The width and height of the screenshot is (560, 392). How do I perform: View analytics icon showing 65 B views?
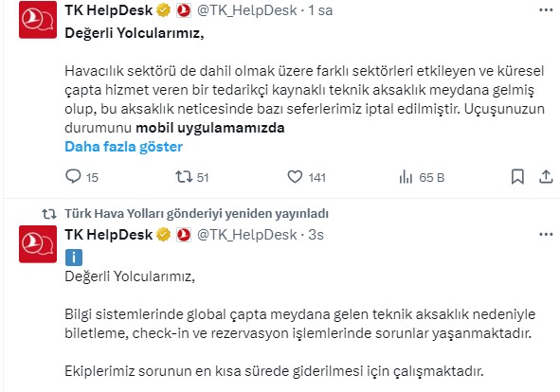point(422,177)
